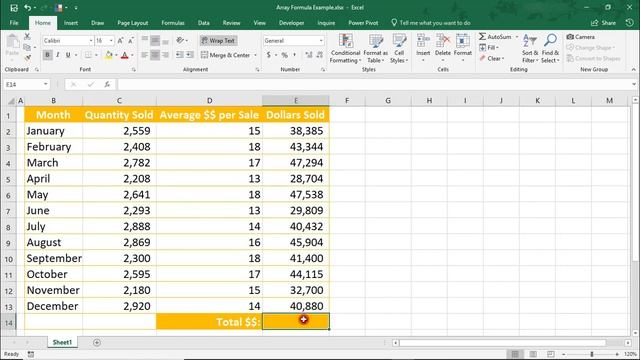This screenshot has width=640, height=360.
Task: Toggle Wrap Text
Action: point(218,40)
